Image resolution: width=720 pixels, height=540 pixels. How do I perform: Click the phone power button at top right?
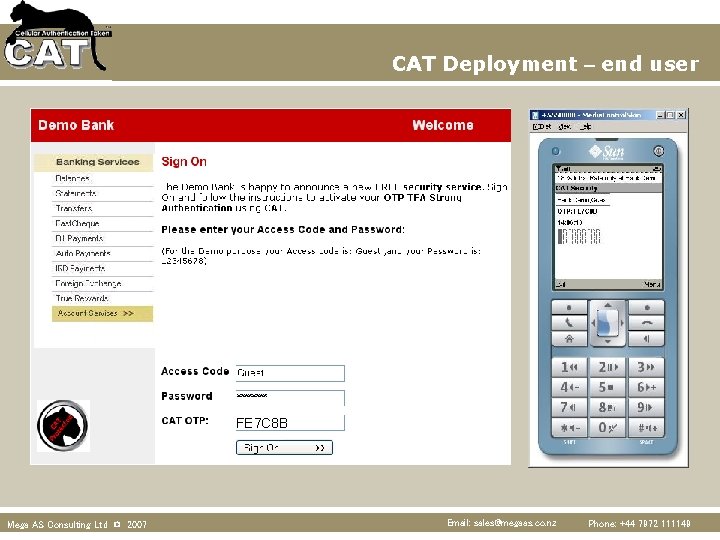[658, 151]
